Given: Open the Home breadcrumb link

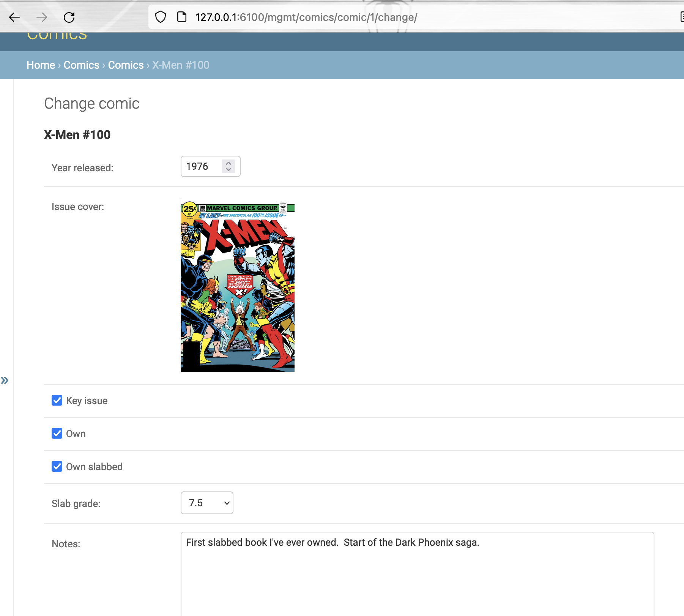Looking at the screenshot, I should click(x=41, y=65).
